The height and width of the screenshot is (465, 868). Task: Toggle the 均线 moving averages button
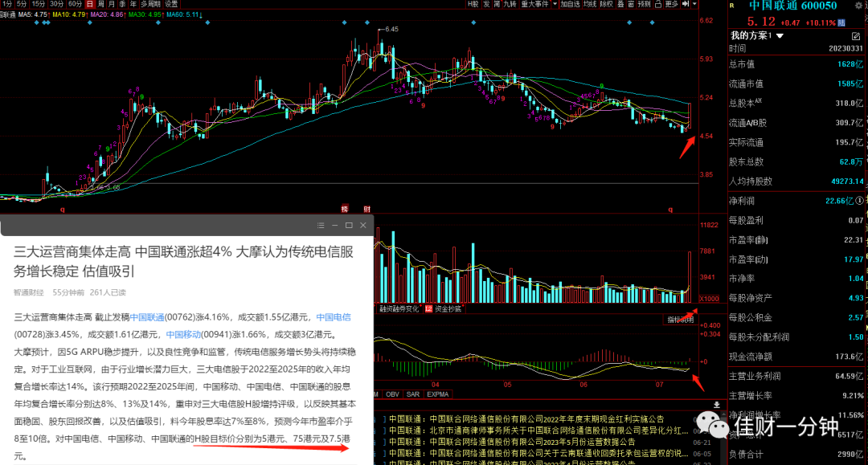click(590, 4)
